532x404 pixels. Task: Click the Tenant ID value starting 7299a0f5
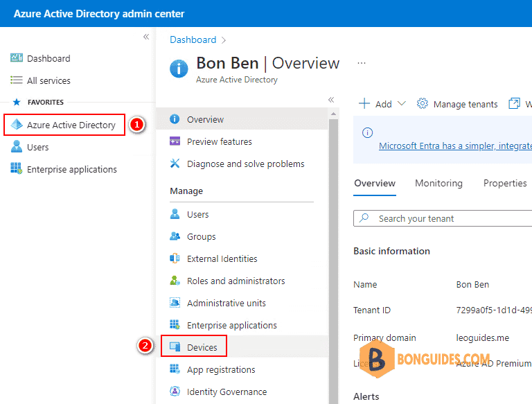494,310
